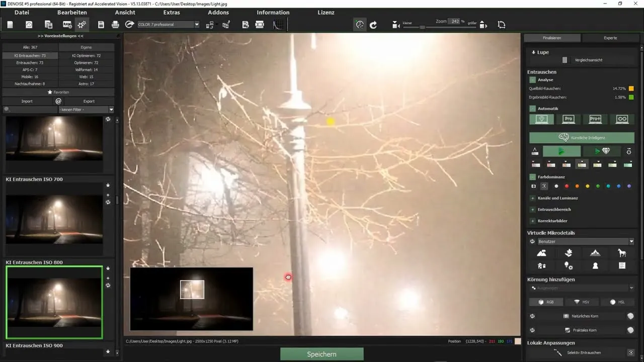Toggle the Vergleichsansicht comparison switch
Image resolution: width=644 pixels, height=362 pixels.
tap(565, 60)
